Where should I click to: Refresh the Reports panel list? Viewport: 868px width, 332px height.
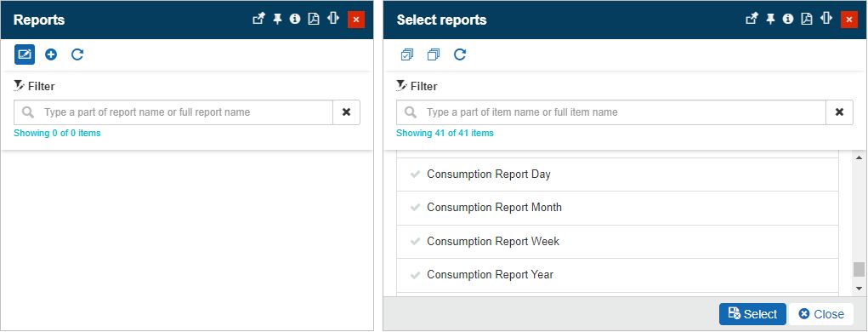click(x=77, y=54)
